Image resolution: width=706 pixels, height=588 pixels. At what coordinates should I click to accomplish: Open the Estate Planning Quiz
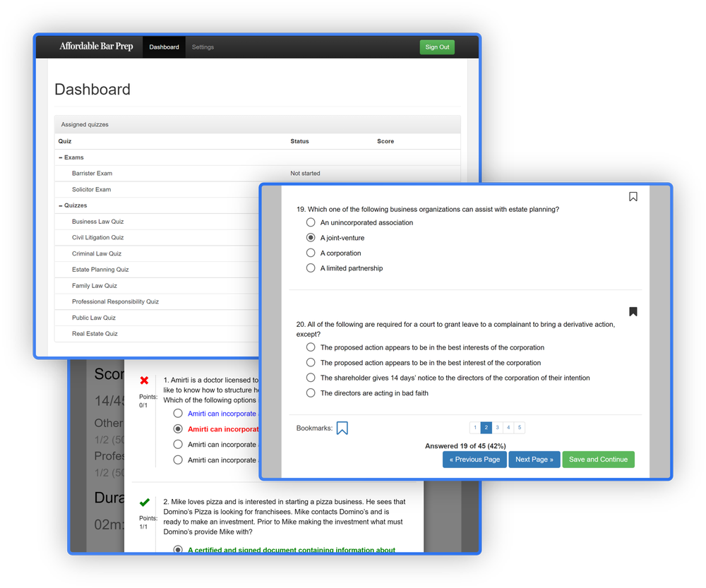pyautogui.click(x=100, y=269)
